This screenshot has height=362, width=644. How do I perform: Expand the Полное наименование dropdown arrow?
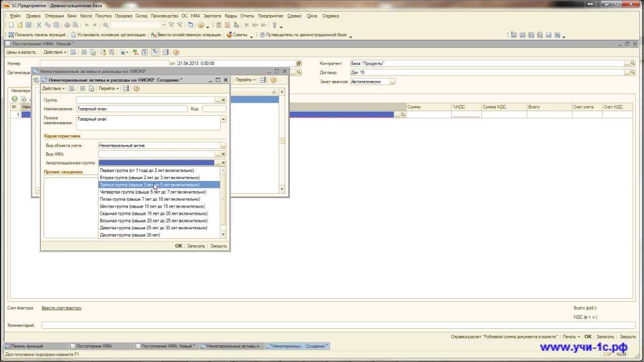223,119
